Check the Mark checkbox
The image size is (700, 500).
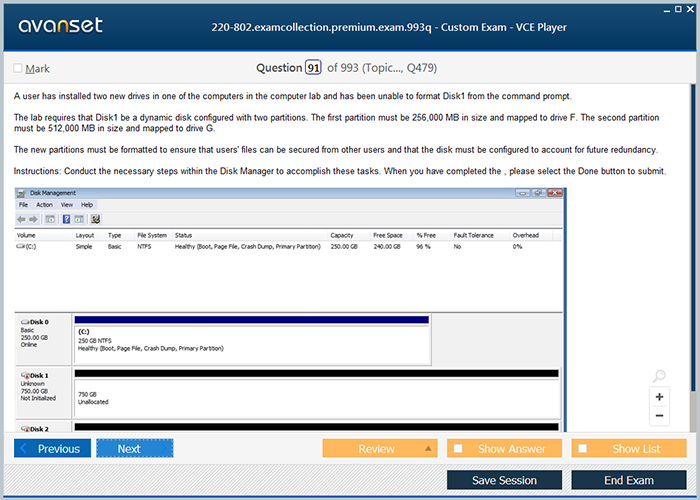click(x=17, y=68)
